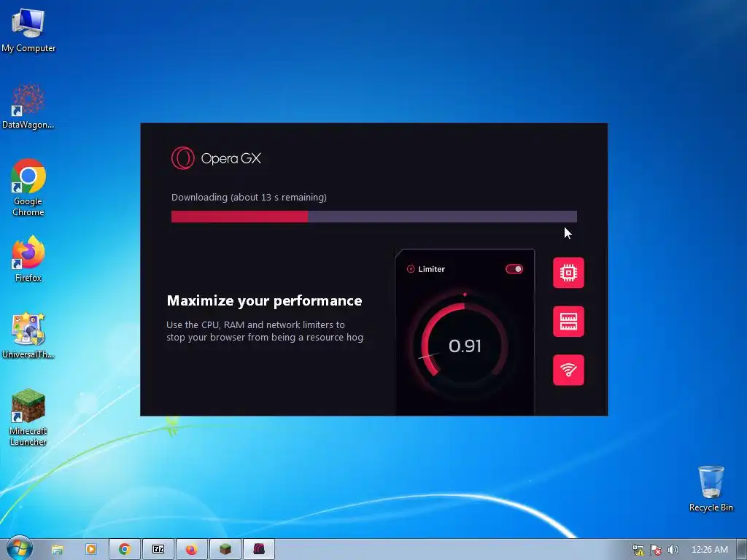Click the Show desktop button
This screenshot has width=747, height=560.
point(742,550)
